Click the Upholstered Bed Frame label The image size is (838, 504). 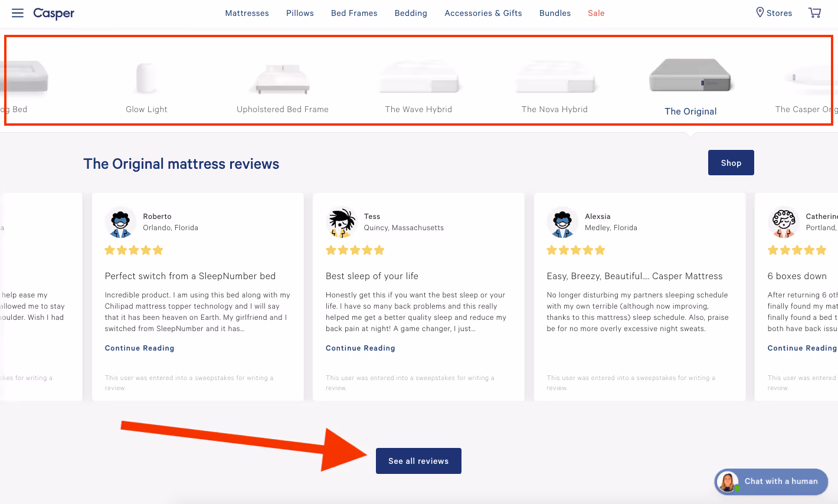point(283,109)
